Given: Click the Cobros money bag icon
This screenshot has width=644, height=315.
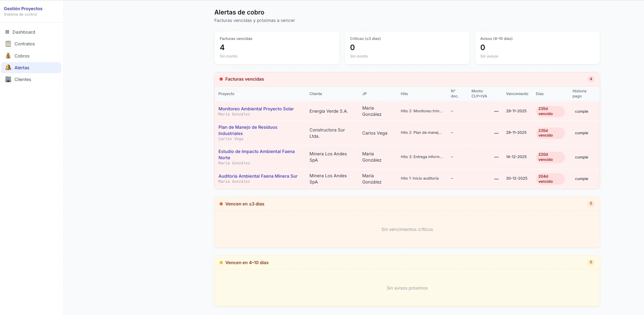Looking at the screenshot, I should tap(8, 56).
